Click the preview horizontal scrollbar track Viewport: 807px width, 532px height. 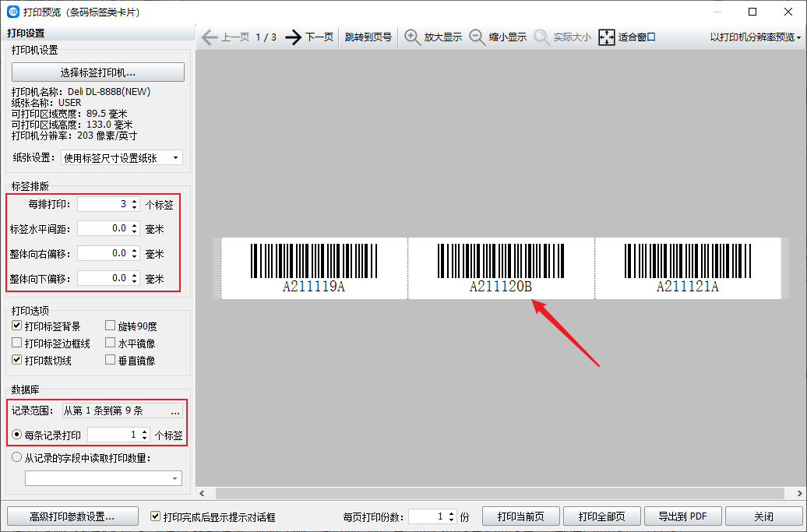[502, 493]
